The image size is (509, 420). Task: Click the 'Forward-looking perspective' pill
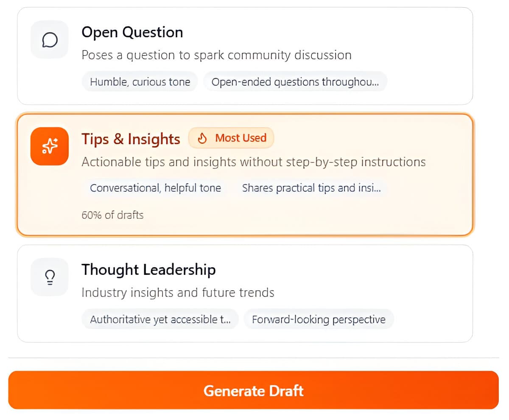click(319, 319)
